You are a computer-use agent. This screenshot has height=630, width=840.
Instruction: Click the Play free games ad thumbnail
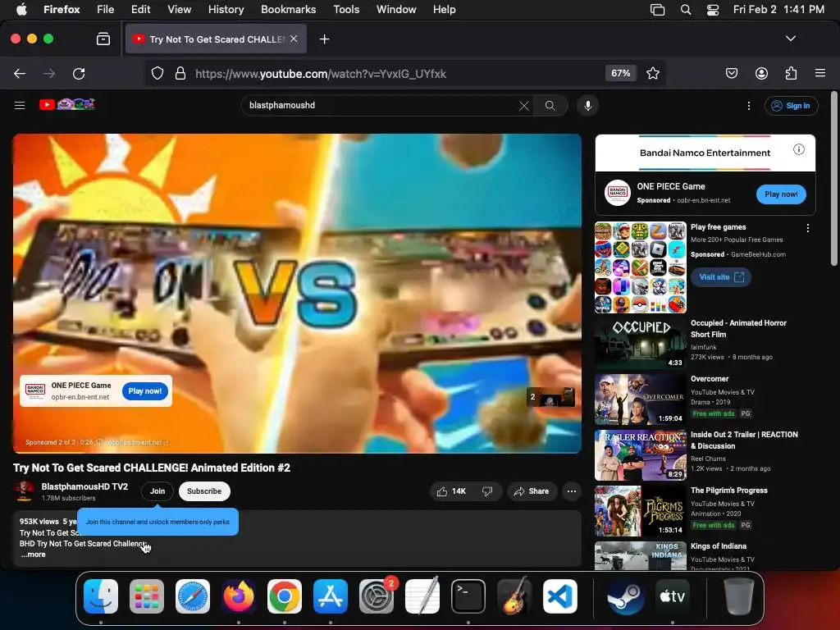641,267
